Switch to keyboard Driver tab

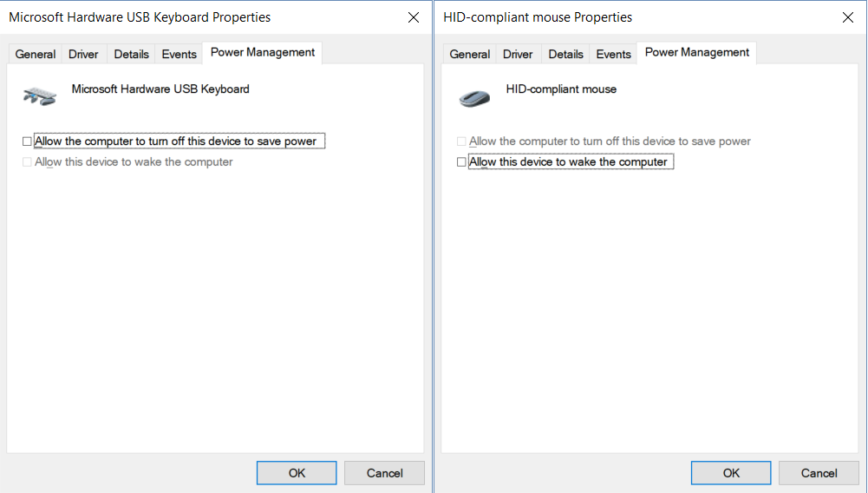pyautogui.click(x=83, y=55)
